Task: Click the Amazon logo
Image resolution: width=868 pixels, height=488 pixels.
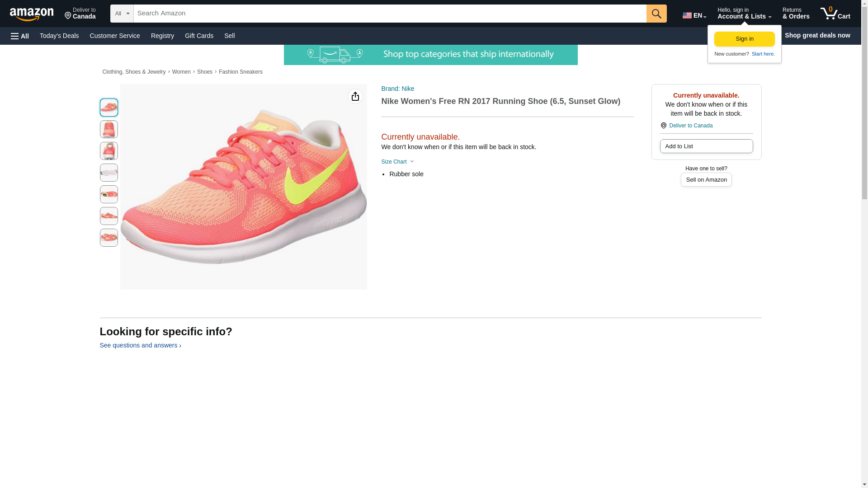Action: (x=32, y=14)
